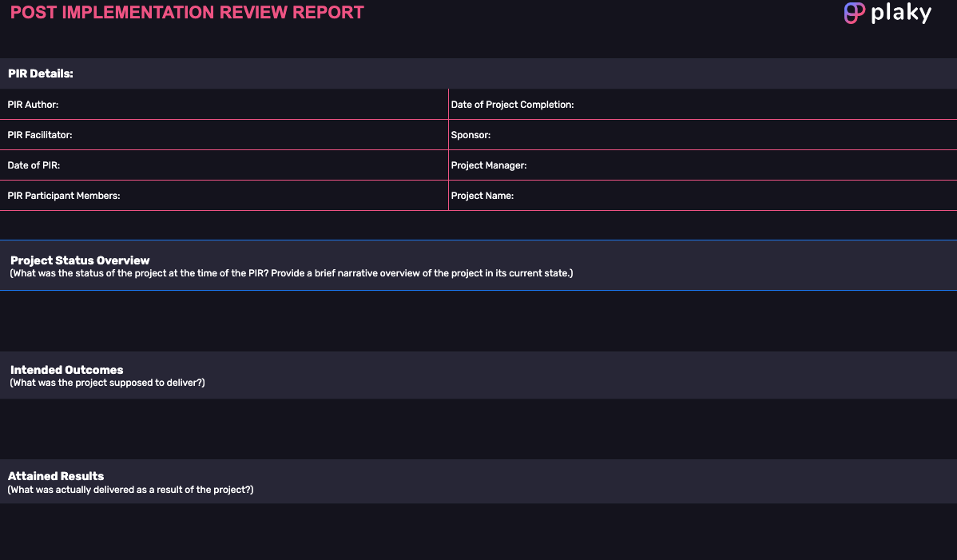Select the Date of PIR field
The width and height of the screenshot is (957, 560).
pyautogui.click(x=240, y=165)
